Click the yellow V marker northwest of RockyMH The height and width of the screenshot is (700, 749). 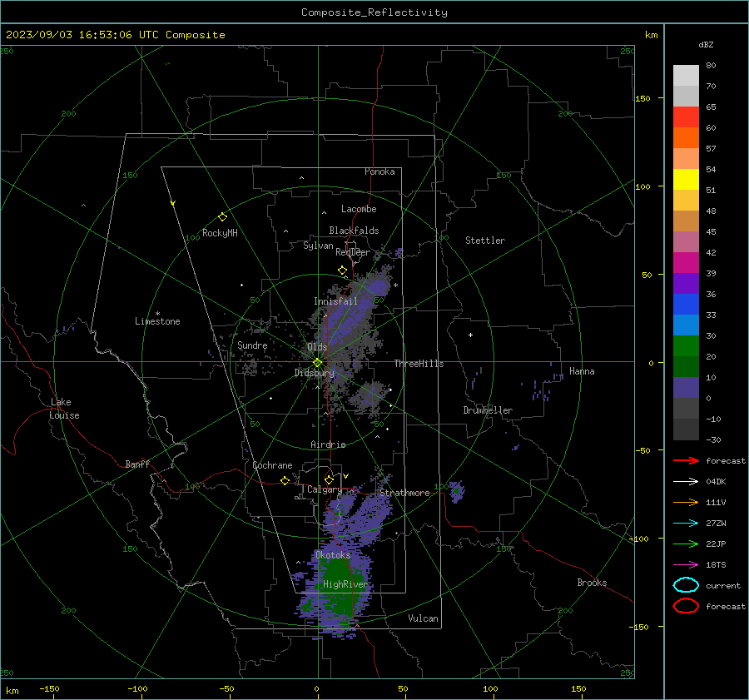pos(173,203)
